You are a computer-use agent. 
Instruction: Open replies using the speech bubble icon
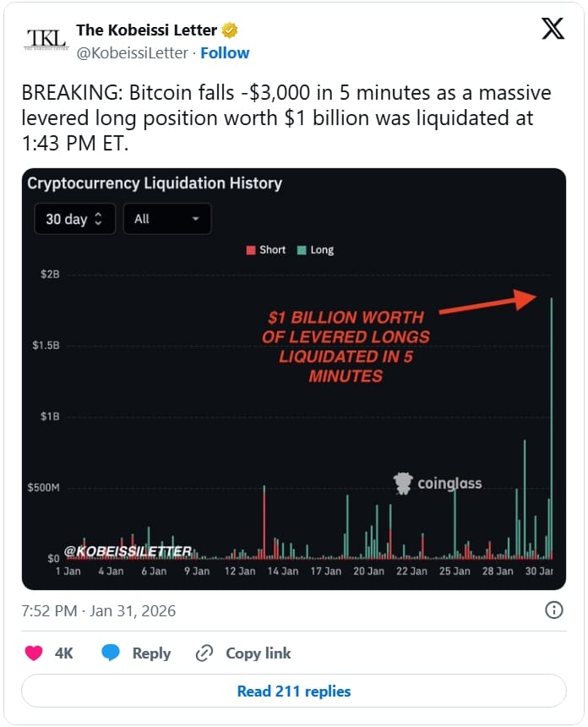[110, 653]
